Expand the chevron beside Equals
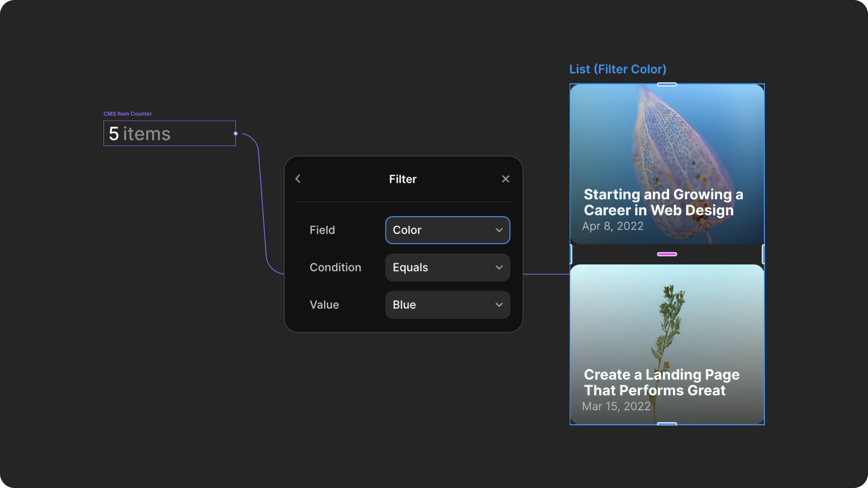This screenshot has width=868, height=488. click(499, 267)
